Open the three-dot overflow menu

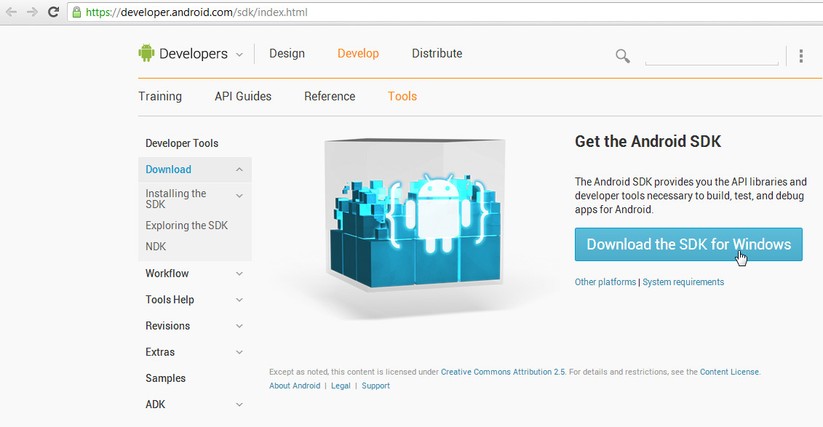[x=801, y=56]
